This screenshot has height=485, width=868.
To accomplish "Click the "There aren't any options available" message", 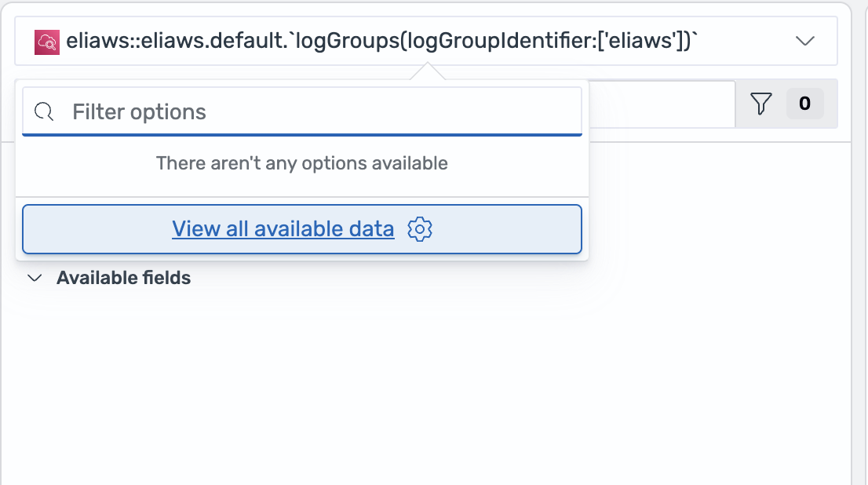I will [x=301, y=163].
